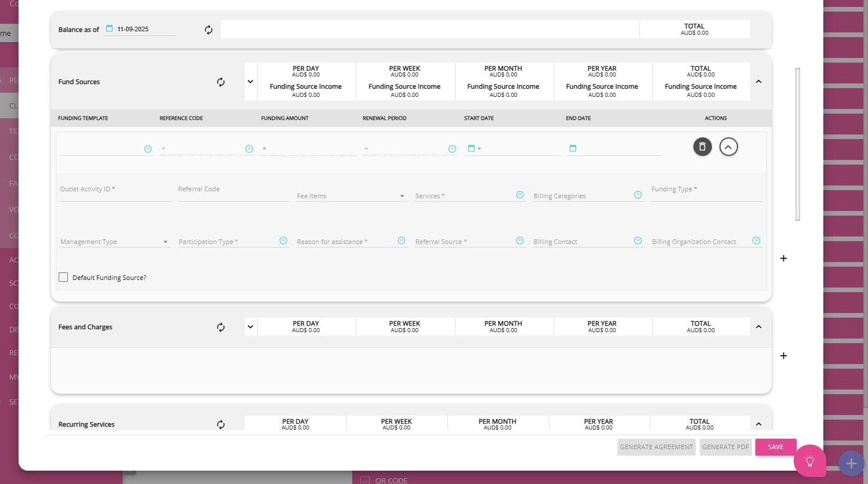Open the Fee Items dropdown
The height and width of the screenshot is (484, 868).
pos(351,196)
